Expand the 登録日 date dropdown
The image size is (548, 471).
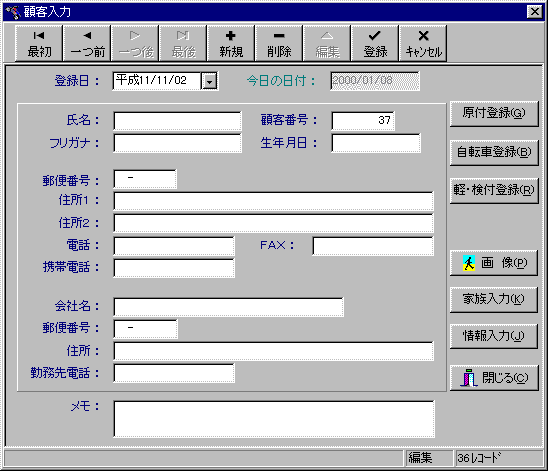(x=209, y=82)
